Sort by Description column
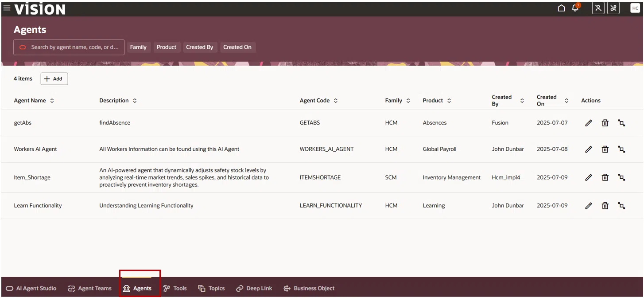The height and width of the screenshot is (298, 644). (135, 101)
